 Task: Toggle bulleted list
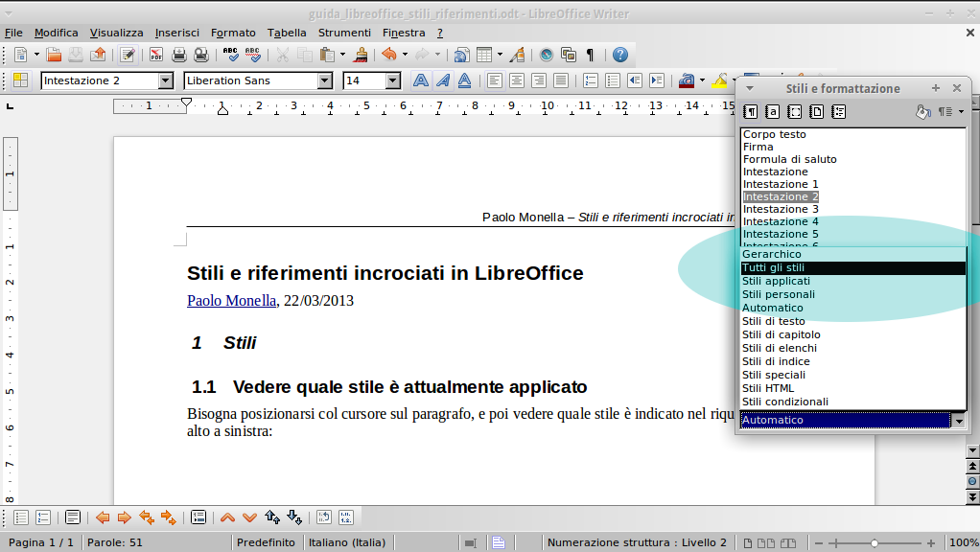[x=613, y=80]
